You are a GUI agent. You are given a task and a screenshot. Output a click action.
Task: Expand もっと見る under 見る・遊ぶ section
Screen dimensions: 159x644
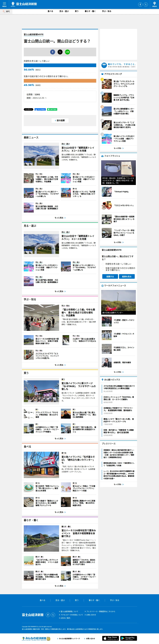coord(60,291)
